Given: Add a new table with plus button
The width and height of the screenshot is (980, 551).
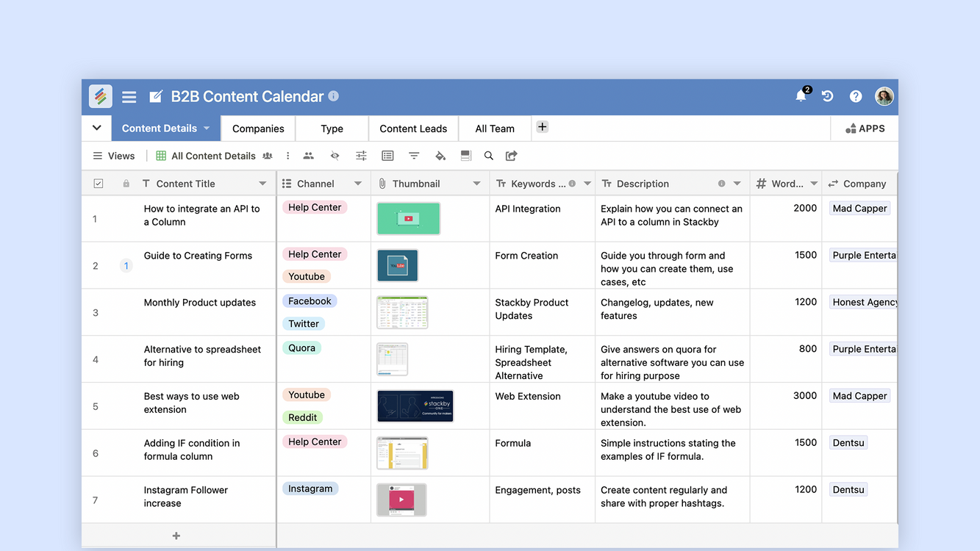Looking at the screenshot, I should [542, 127].
